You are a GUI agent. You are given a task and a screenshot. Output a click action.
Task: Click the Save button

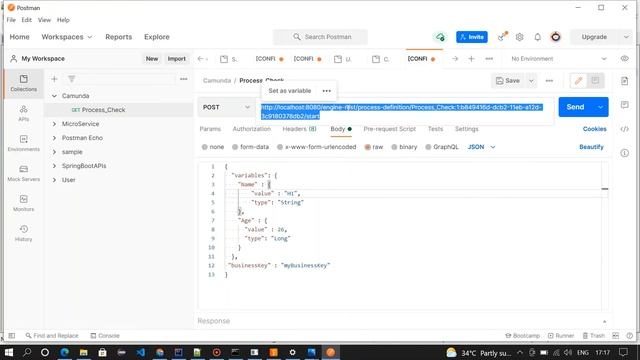pos(508,81)
